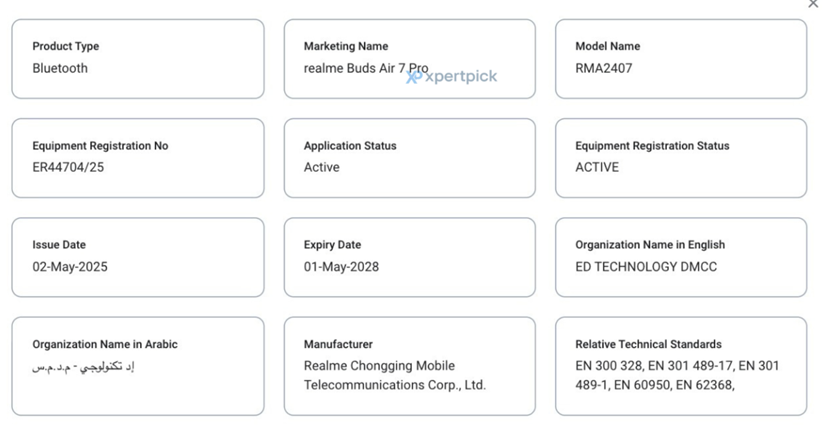Select the Model Name card
The image size is (823, 433).
click(x=680, y=58)
